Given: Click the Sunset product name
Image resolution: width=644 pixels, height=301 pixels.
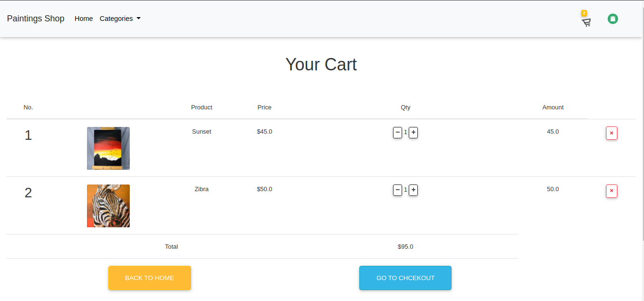Looking at the screenshot, I should [x=202, y=132].
